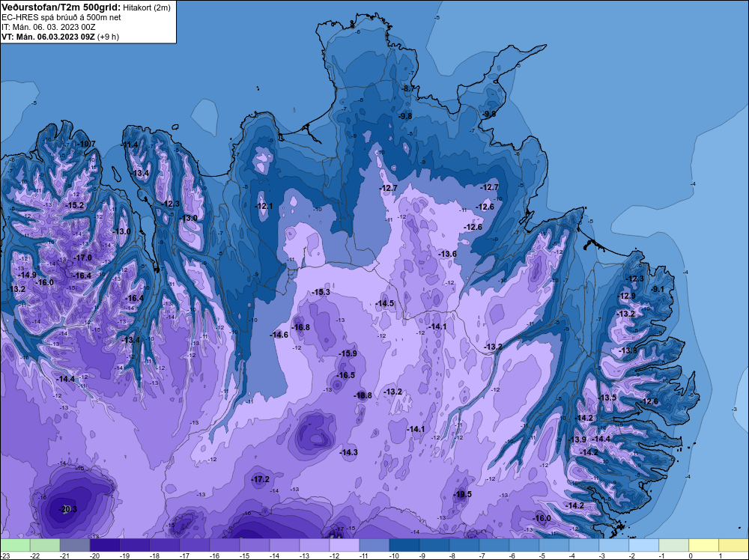Viewport: 749px width, 560px height.
Task: Click the -17.2 temperature label
Action: pos(261,479)
